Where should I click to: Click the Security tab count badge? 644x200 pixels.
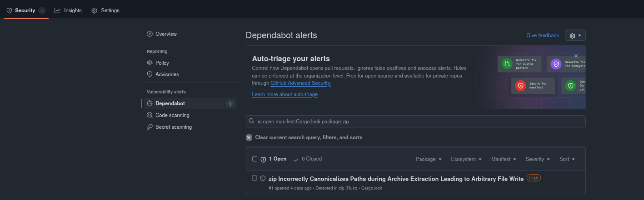[42, 10]
